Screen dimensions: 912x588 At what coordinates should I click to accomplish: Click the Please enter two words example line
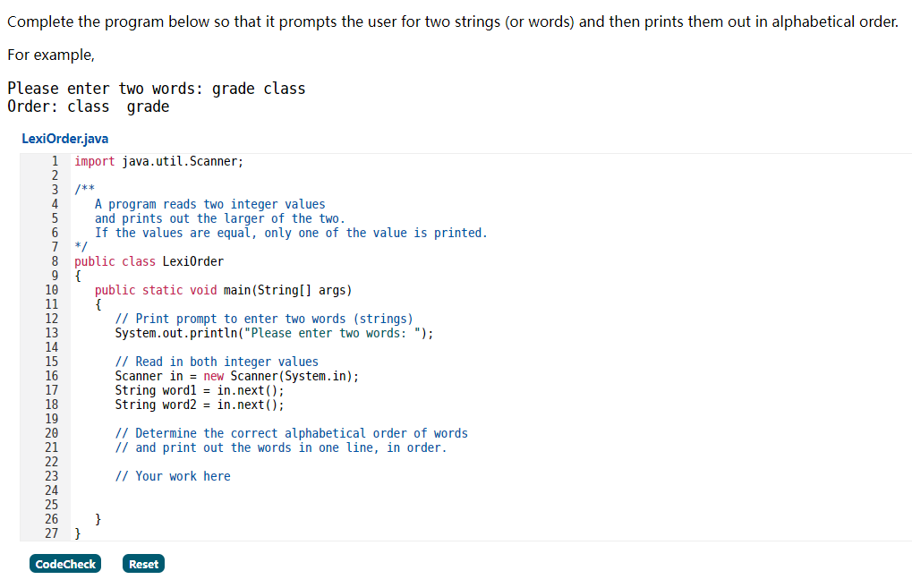155,88
